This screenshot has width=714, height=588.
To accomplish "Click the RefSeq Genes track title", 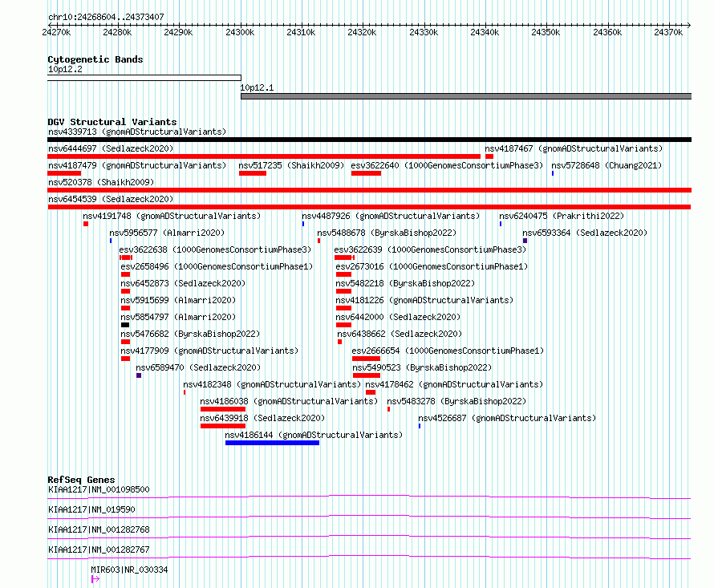I will coord(81,480).
